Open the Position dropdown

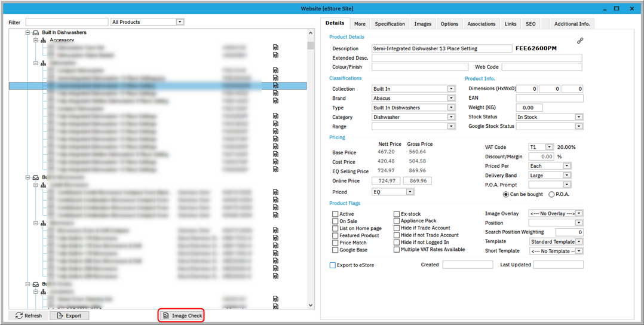pyautogui.click(x=579, y=223)
